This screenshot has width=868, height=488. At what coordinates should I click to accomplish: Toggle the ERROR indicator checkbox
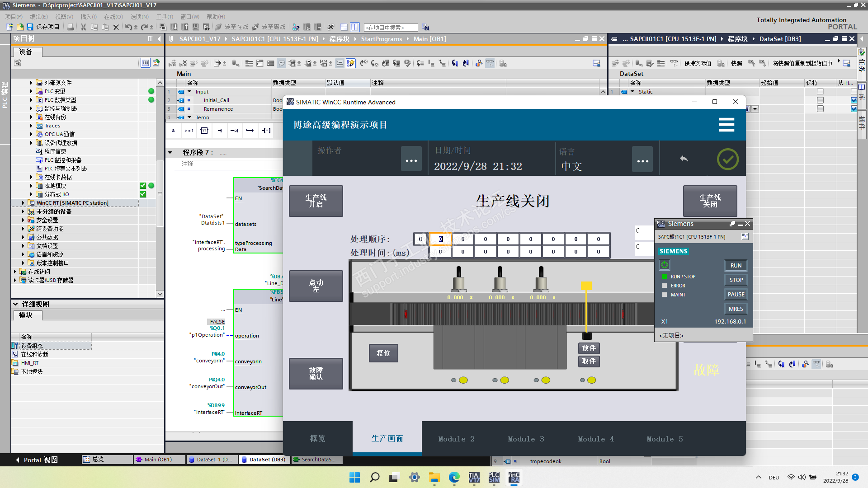665,286
